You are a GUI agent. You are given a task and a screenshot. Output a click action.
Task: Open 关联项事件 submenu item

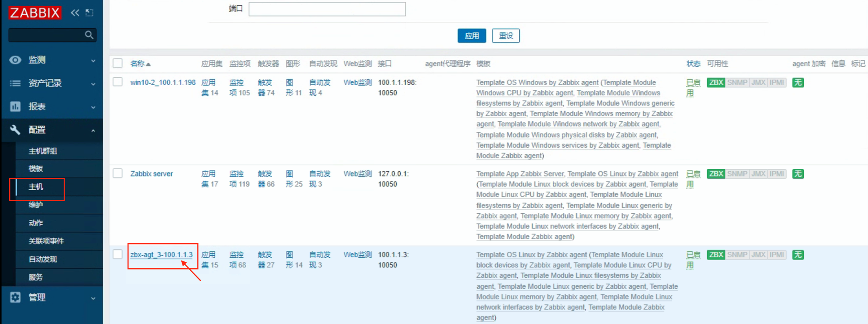click(46, 241)
